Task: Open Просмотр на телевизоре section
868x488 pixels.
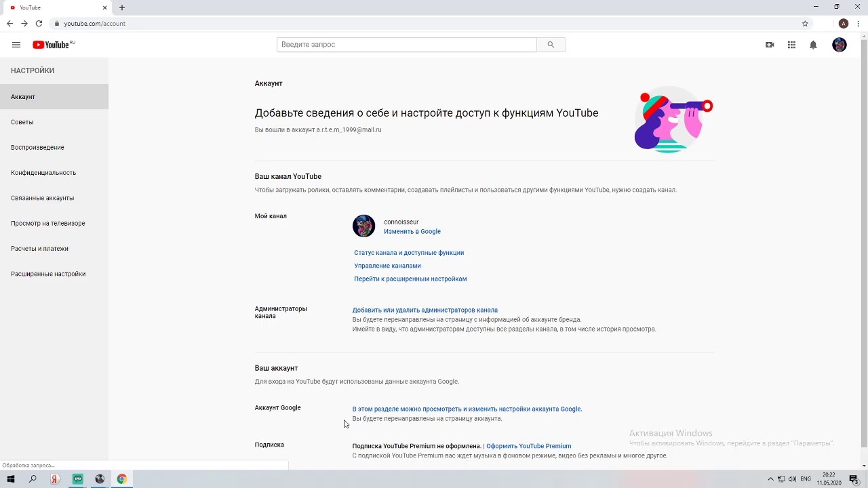Action: coord(54,223)
